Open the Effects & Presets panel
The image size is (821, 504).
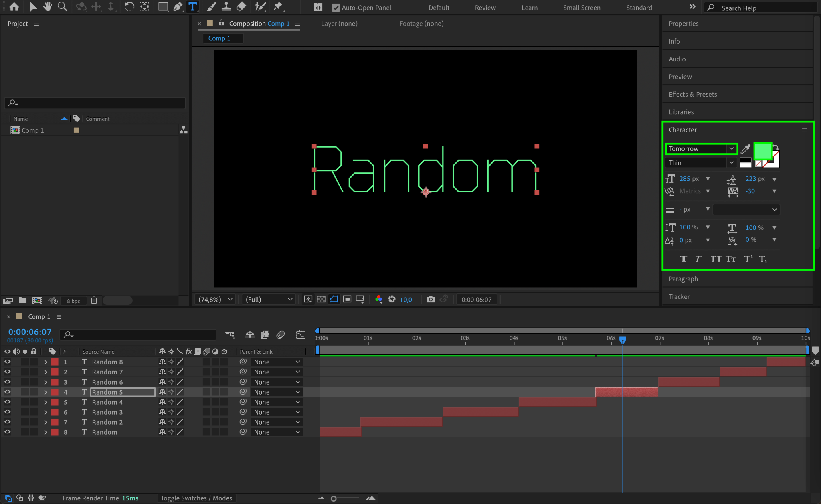pos(693,94)
